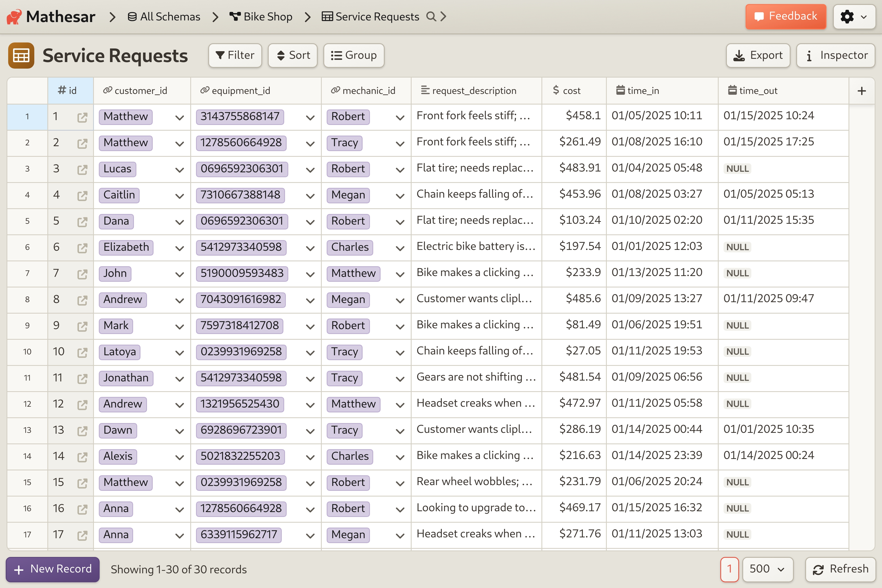Image resolution: width=882 pixels, height=588 pixels.
Task: Open record 9 via its link icon
Action: [x=82, y=326]
